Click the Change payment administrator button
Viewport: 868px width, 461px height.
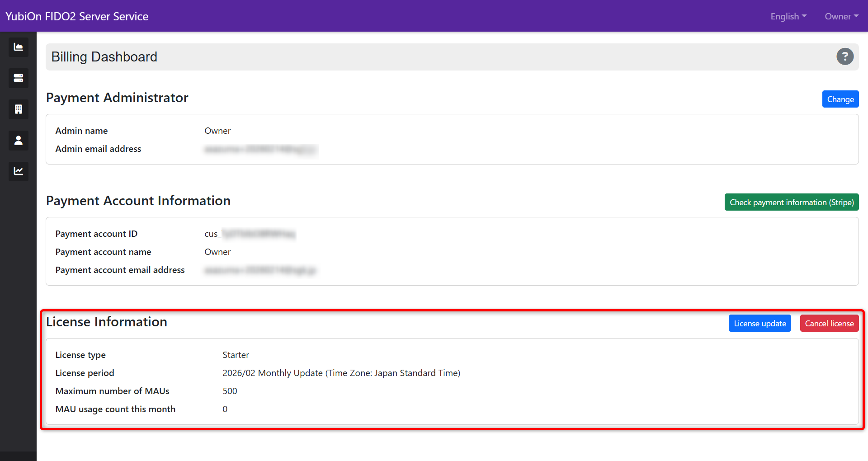[x=840, y=99]
